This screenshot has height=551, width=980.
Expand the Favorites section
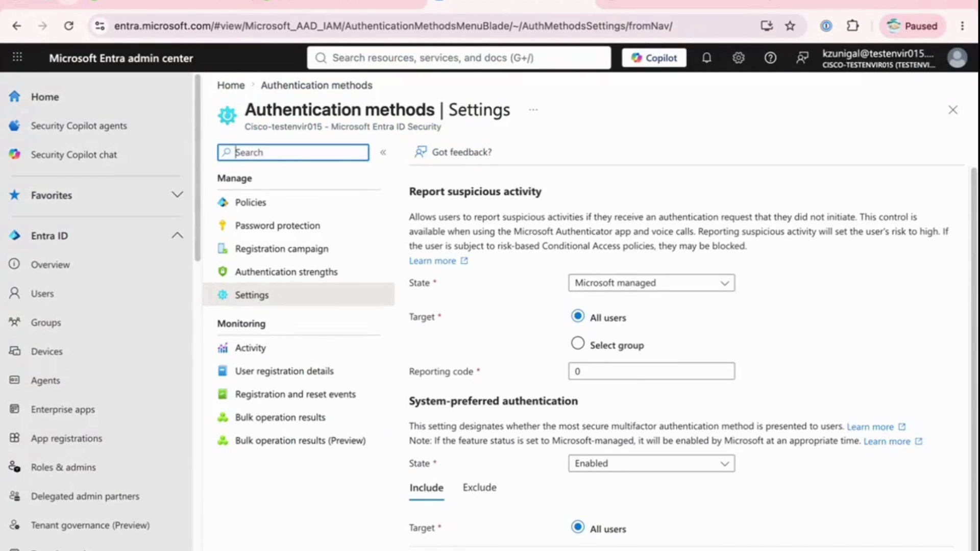[x=177, y=194]
